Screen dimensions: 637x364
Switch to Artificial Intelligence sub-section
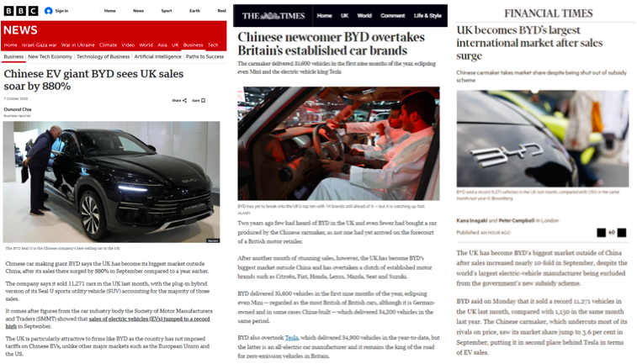pos(157,57)
